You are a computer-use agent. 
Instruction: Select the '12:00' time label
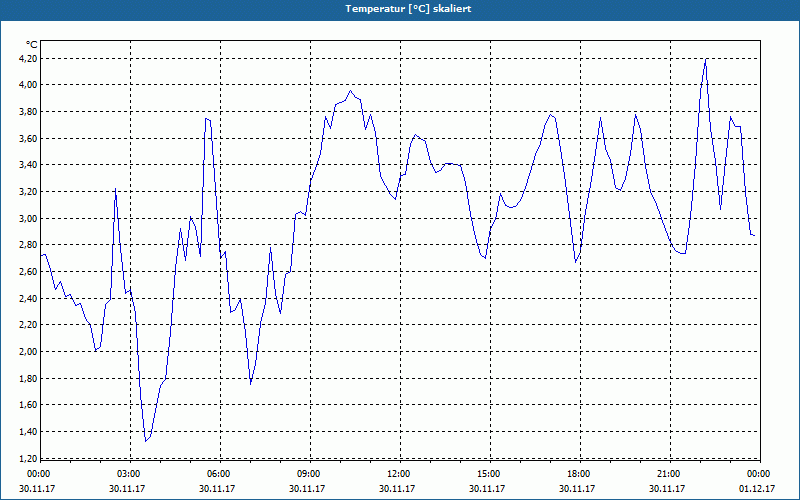(x=398, y=474)
